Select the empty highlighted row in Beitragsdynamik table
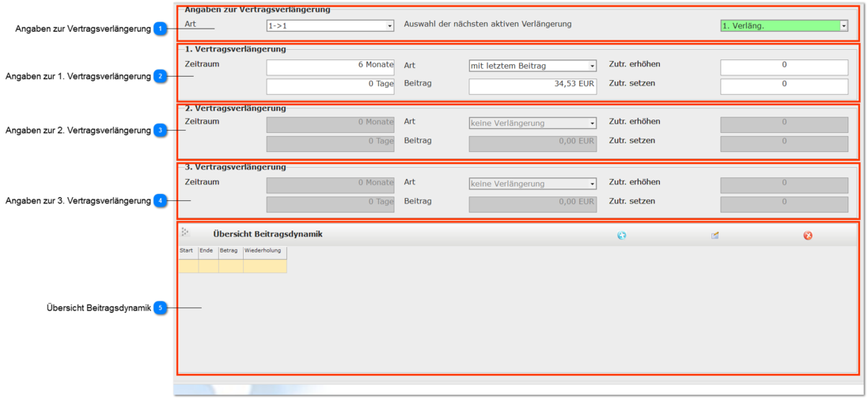 click(233, 267)
